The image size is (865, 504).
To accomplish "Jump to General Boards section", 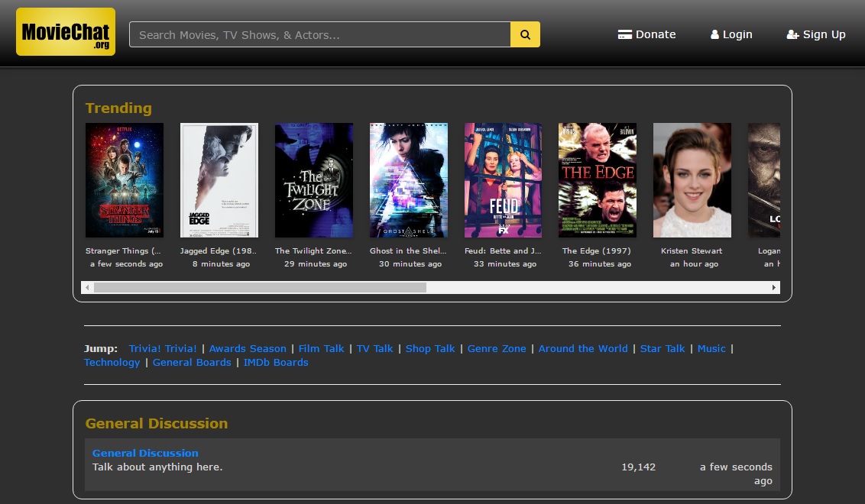I will (x=192, y=362).
